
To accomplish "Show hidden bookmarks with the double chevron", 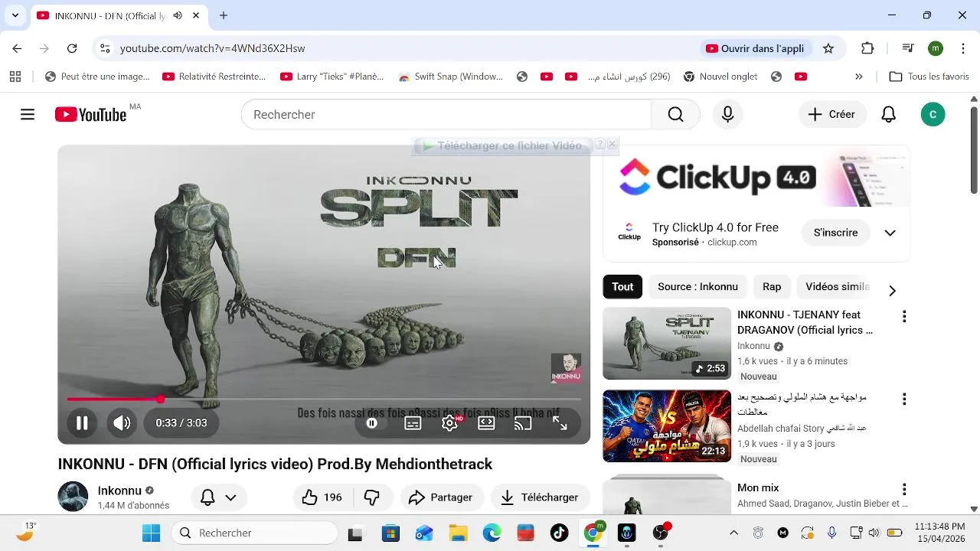I will tap(858, 77).
